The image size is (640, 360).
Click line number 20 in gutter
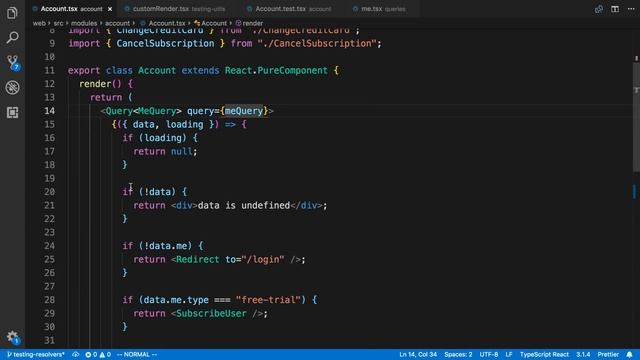[49, 192]
